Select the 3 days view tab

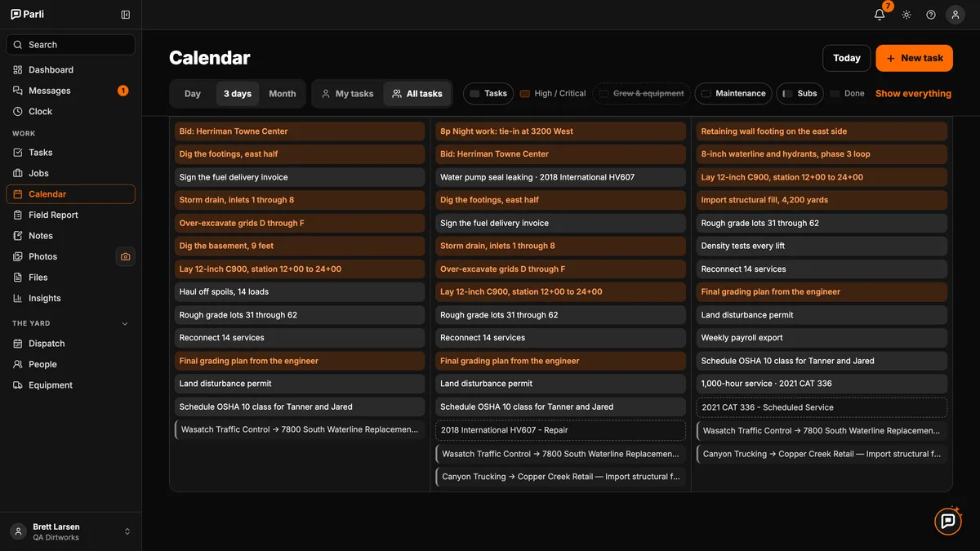point(238,94)
